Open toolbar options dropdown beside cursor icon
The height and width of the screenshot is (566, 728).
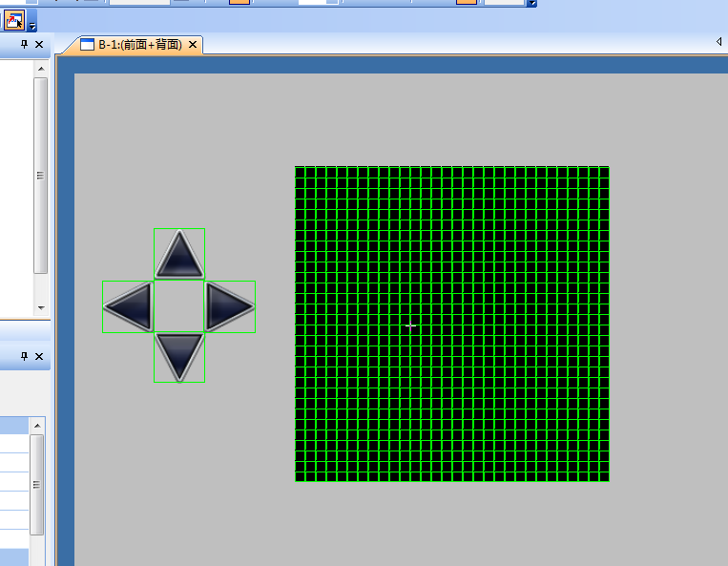(x=32, y=26)
